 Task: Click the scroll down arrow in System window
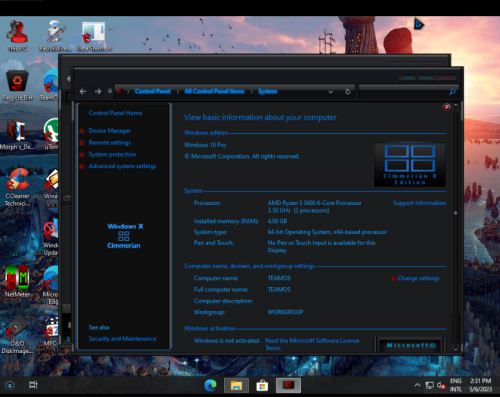[x=456, y=349]
